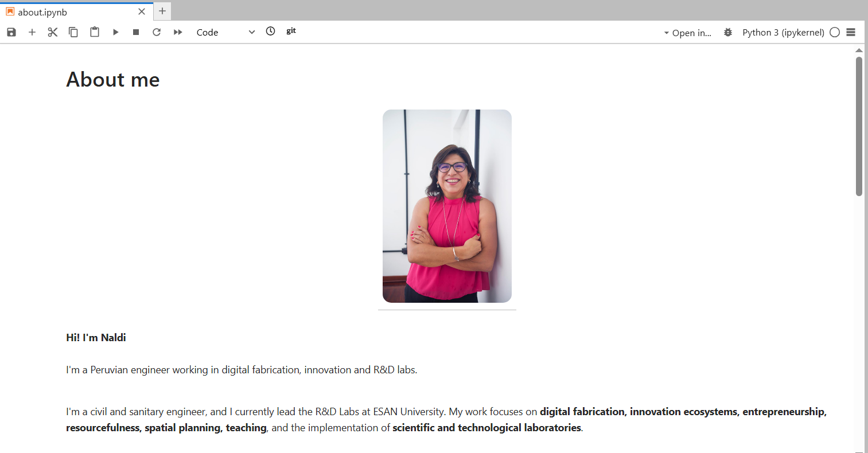The image size is (868, 453).
Task: Enable the debugger bug icon
Action: click(x=728, y=32)
